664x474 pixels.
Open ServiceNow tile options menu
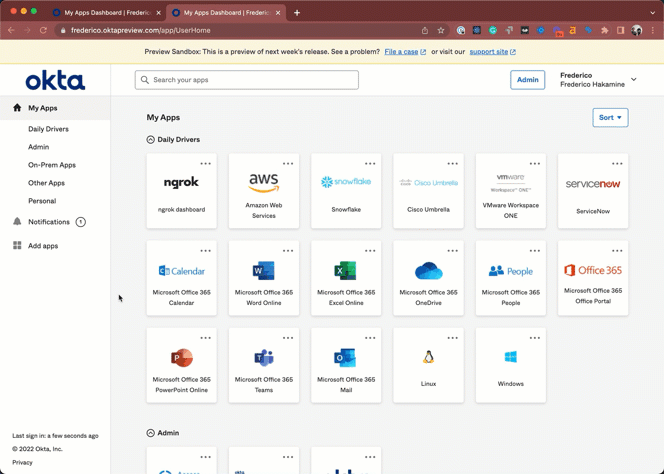617,163
